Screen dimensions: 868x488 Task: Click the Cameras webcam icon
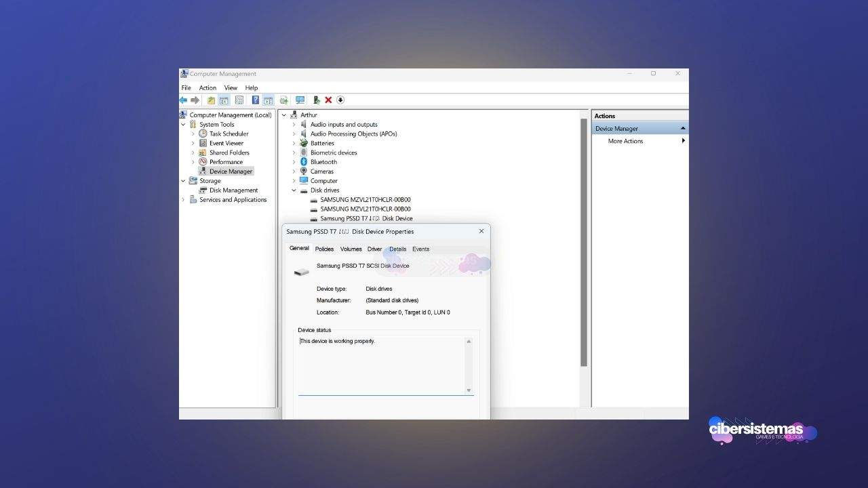coord(304,171)
